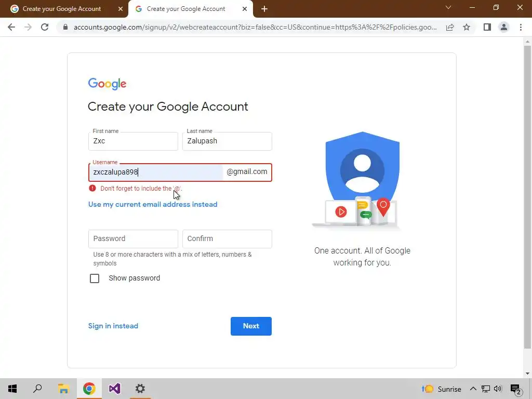Open Visual Studio from the taskbar
This screenshot has width=532, height=399.
(x=115, y=389)
